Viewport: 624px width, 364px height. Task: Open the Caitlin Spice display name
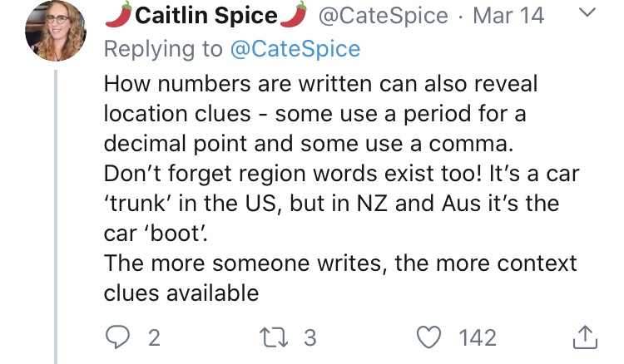(206, 16)
